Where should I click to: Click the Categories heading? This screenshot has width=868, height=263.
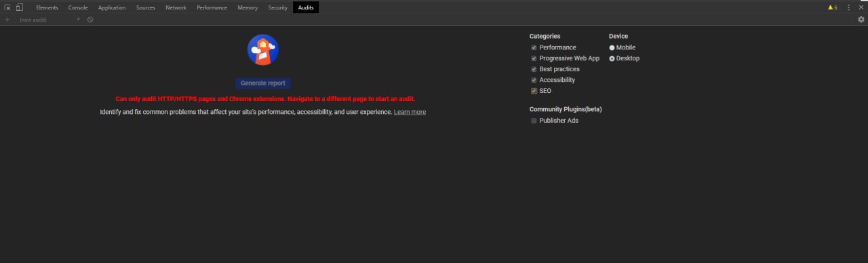coord(545,37)
